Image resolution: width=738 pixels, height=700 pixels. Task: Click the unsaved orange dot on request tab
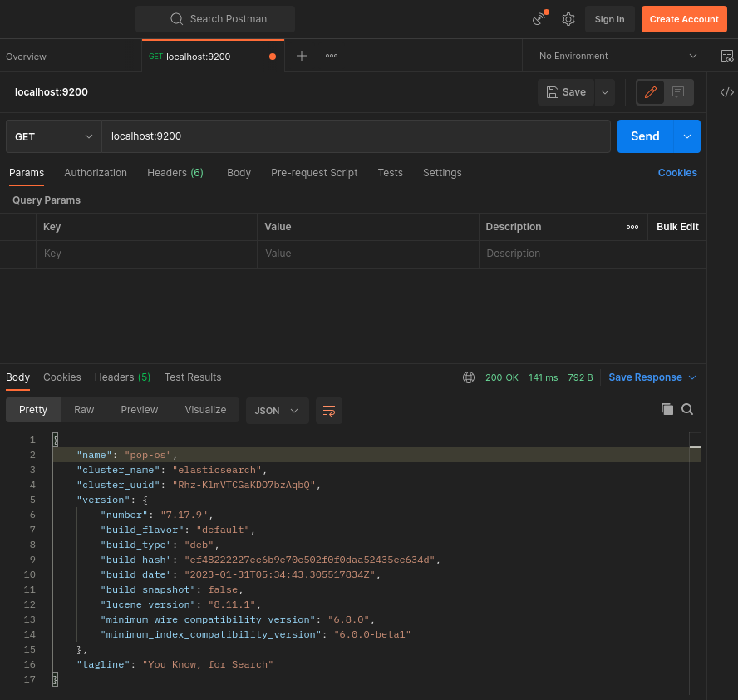272,57
